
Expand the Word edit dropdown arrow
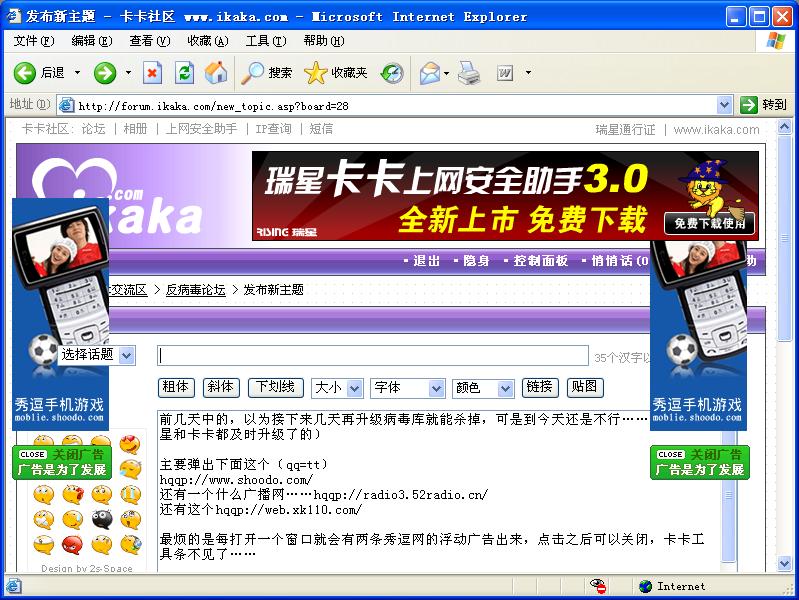point(528,73)
